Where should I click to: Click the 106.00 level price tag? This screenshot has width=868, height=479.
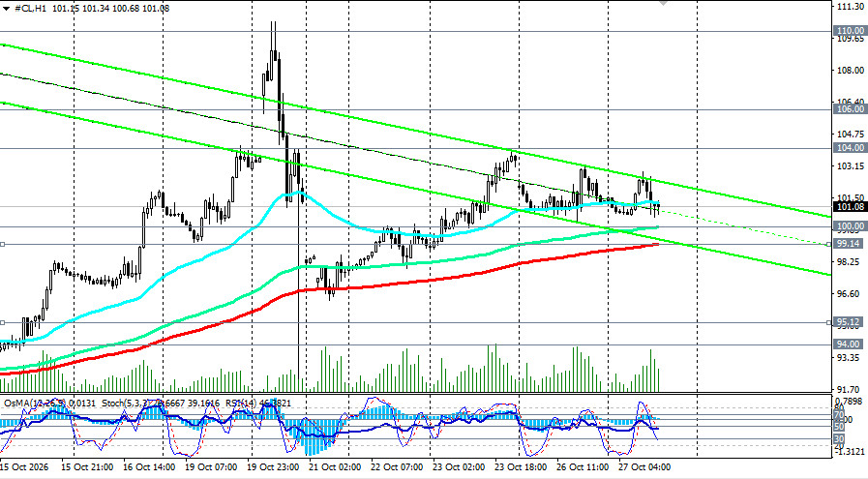[x=850, y=109]
